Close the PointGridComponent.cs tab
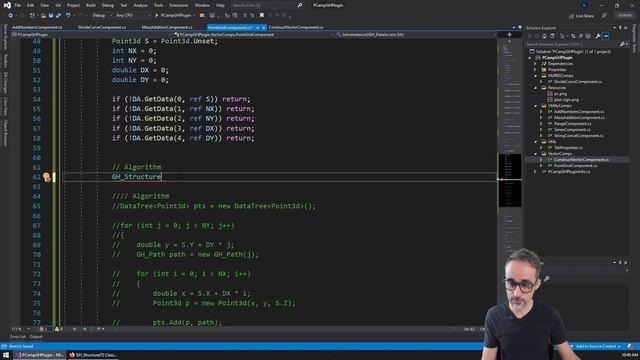Viewport: 640px width, 360px height. tap(264, 27)
